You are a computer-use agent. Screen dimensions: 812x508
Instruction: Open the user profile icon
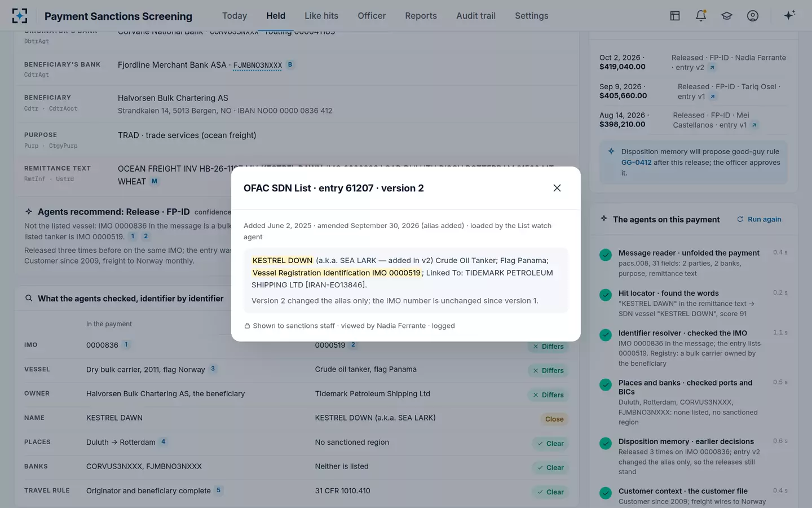coord(753,16)
